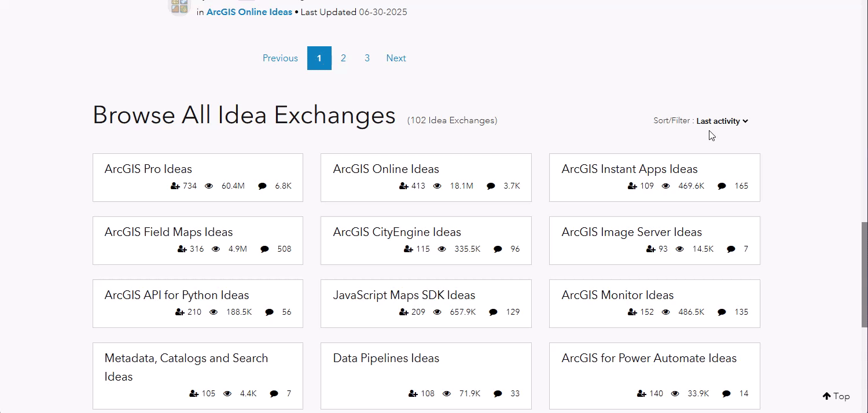Open ArcGIS CityEngine Ideas exchange
The width and height of the screenshot is (868, 413).
point(397,232)
